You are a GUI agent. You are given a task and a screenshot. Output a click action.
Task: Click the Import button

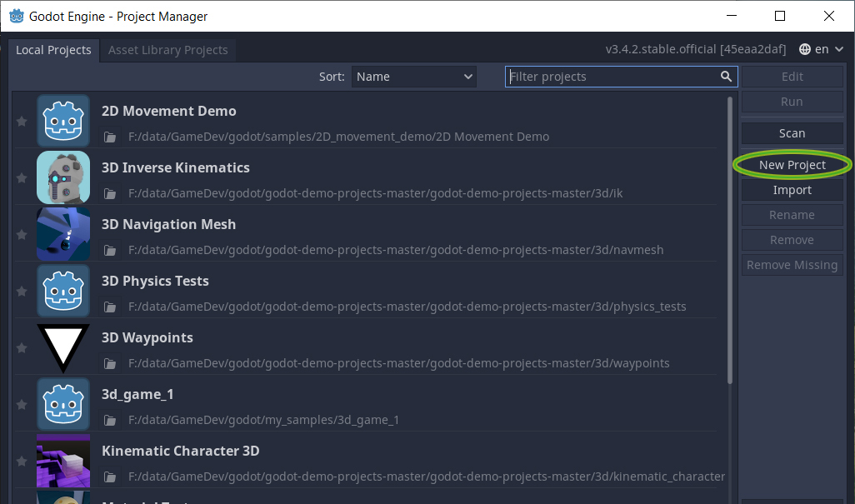tap(792, 190)
